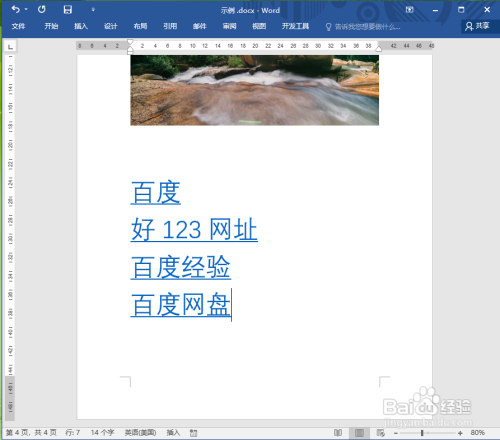
Task: Switch to the 视图 tab
Action: (x=259, y=26)
